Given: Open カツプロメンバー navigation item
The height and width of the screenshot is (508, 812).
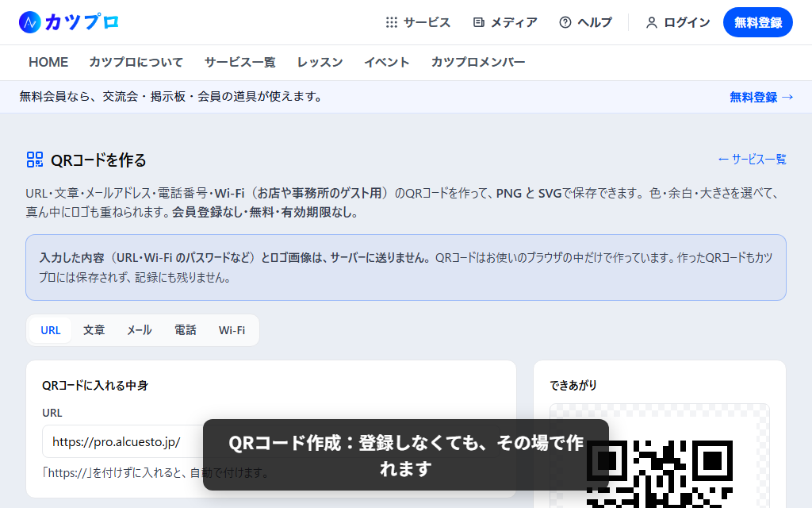Looking at the screenshot, I should (478, 62).
